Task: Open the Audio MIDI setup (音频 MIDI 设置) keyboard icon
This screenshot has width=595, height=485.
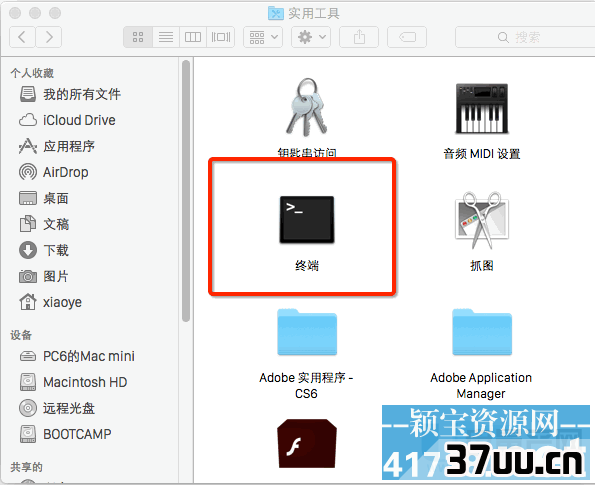Action: tap(482, 109)
